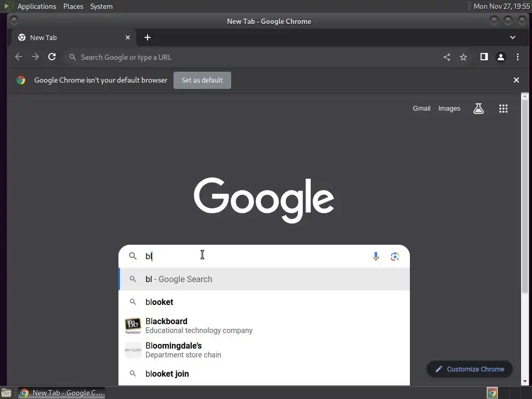
Task: Switch to New Tab - Google Chrome taskbar item
Action: point(61,393)
